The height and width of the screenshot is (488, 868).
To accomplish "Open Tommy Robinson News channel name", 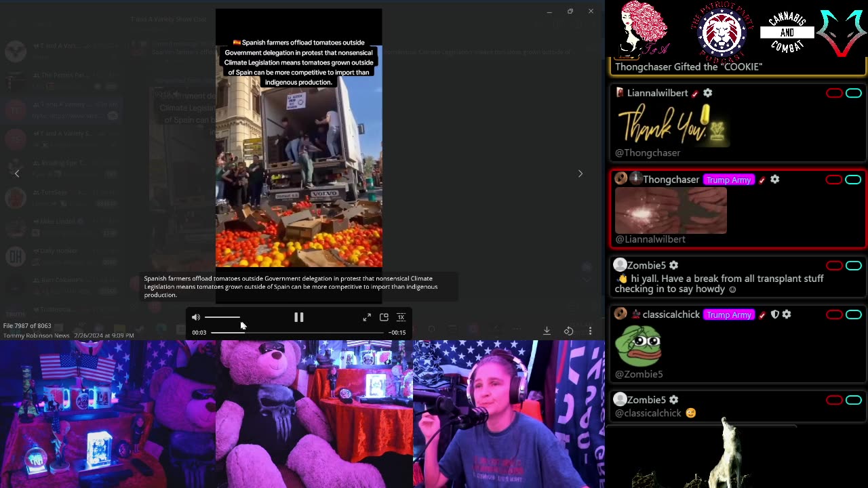I will click(x=36, y=335).
